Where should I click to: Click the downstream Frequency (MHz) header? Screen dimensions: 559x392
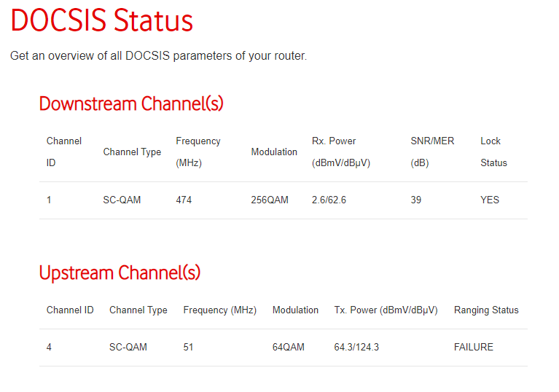[198, 152]
